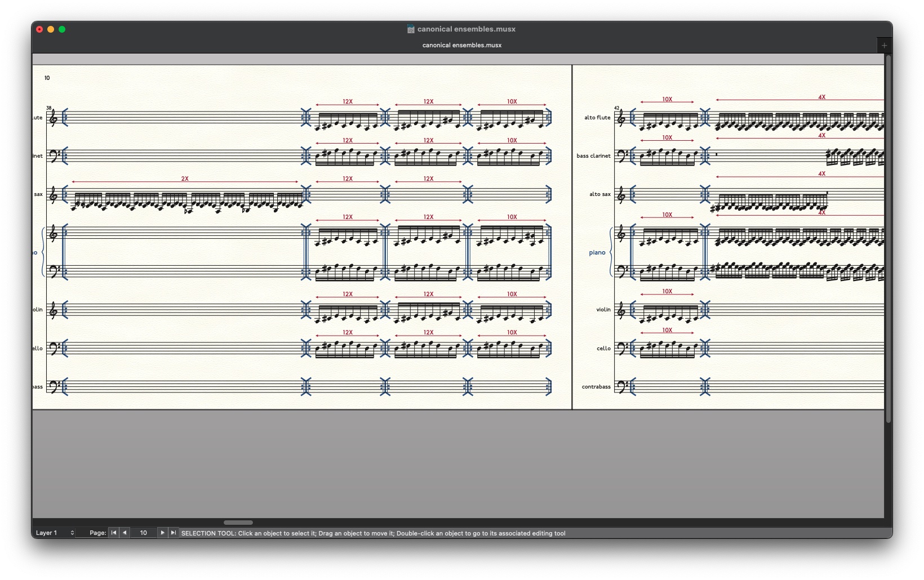Click the document icon in title bar
Screen dimensions: 924x580
coord(411,29)
